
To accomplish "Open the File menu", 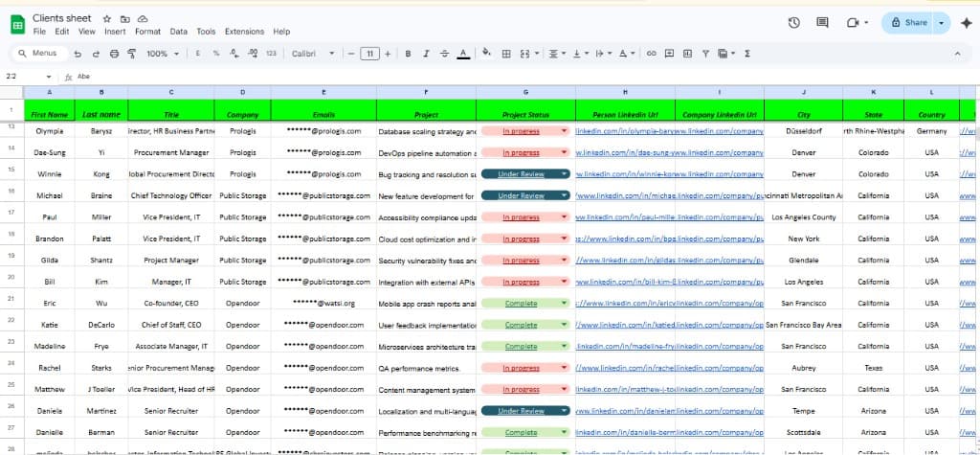I will pyautogui.click(x=39, y=32).
